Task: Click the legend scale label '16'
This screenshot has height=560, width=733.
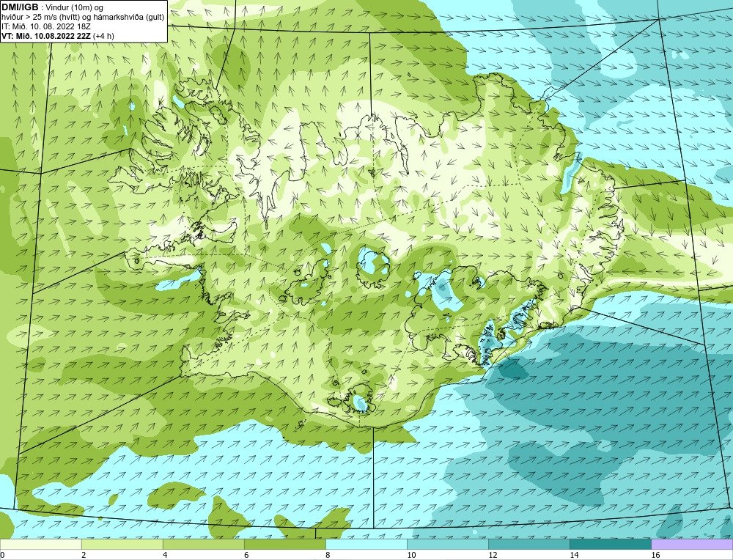Action: [655, 555]
